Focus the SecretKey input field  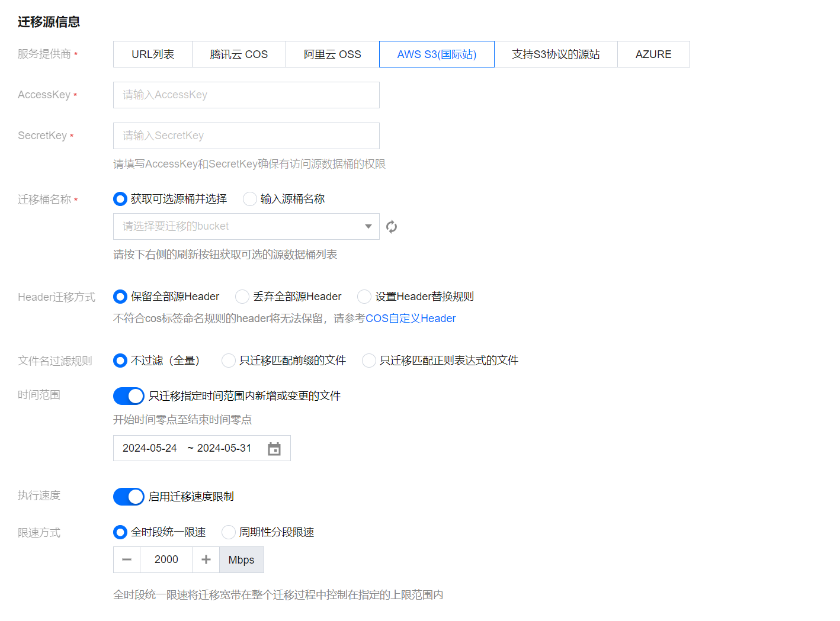coord(246,136)
